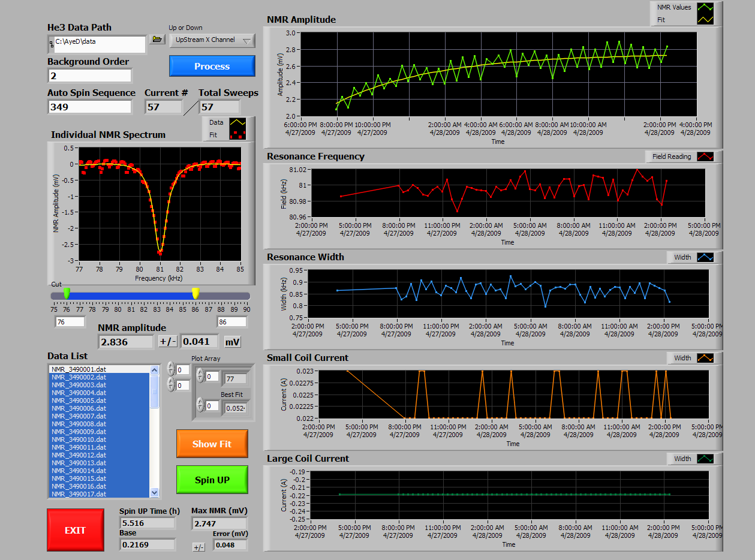
Task: Click the lower index stepper right of Data List
Action: [171, 384]
